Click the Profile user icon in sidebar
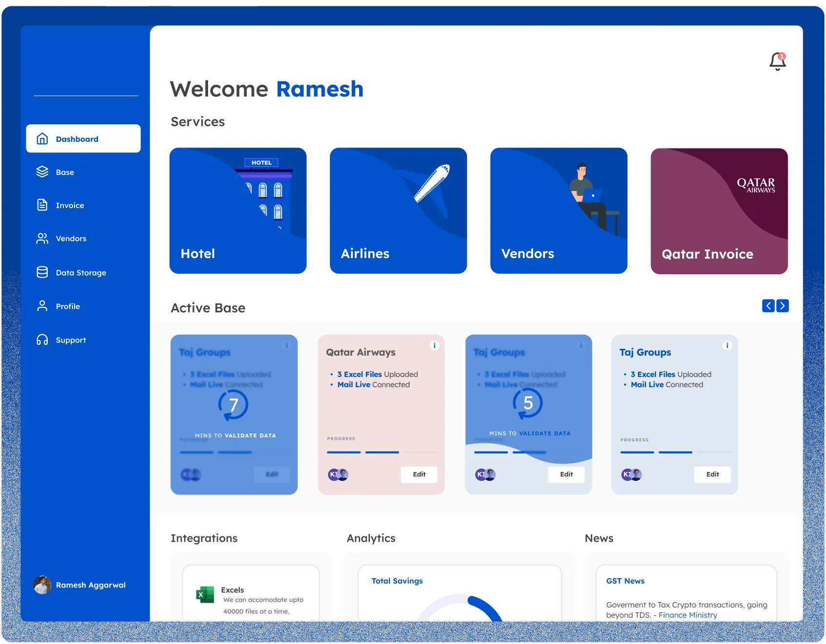Viewport: 826px width, 644px height. pyautogui.click(x=42, y=306)
